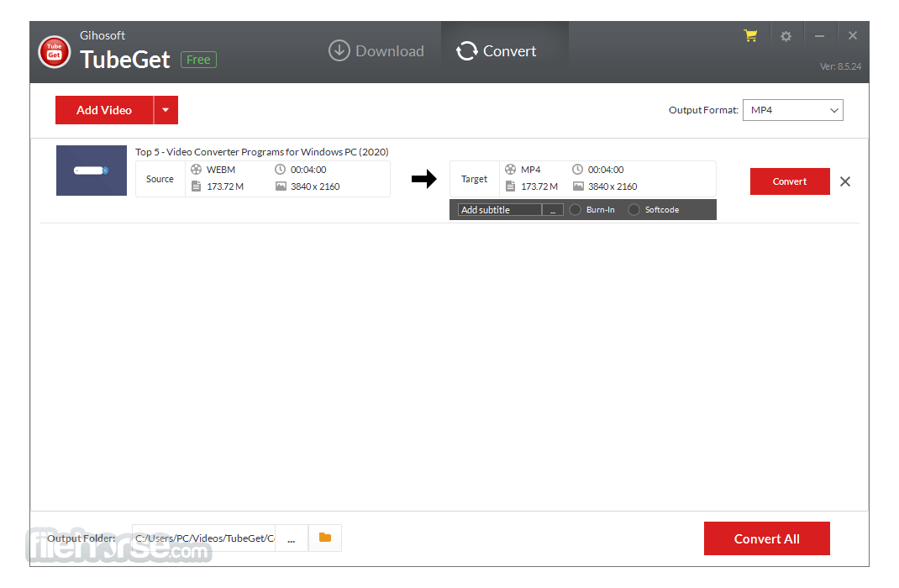Click the source duration clock icon
899x588 pixels.
pyautogui.click(x=280, y=169)
